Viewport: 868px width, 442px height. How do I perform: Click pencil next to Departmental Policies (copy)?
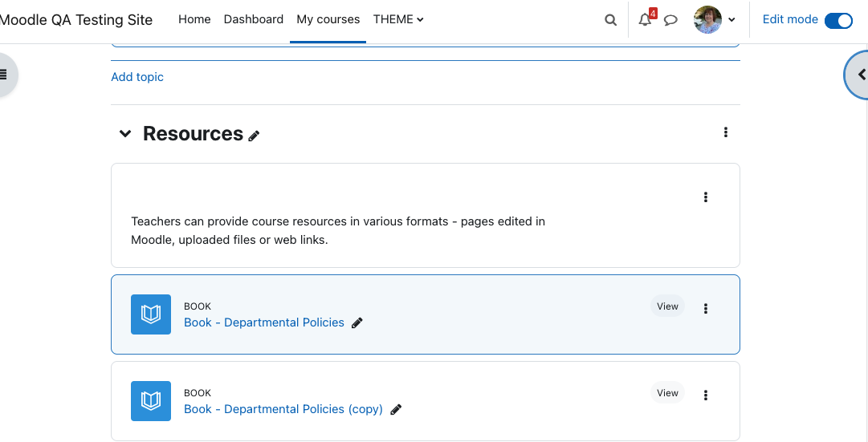[x=396, y=409]
